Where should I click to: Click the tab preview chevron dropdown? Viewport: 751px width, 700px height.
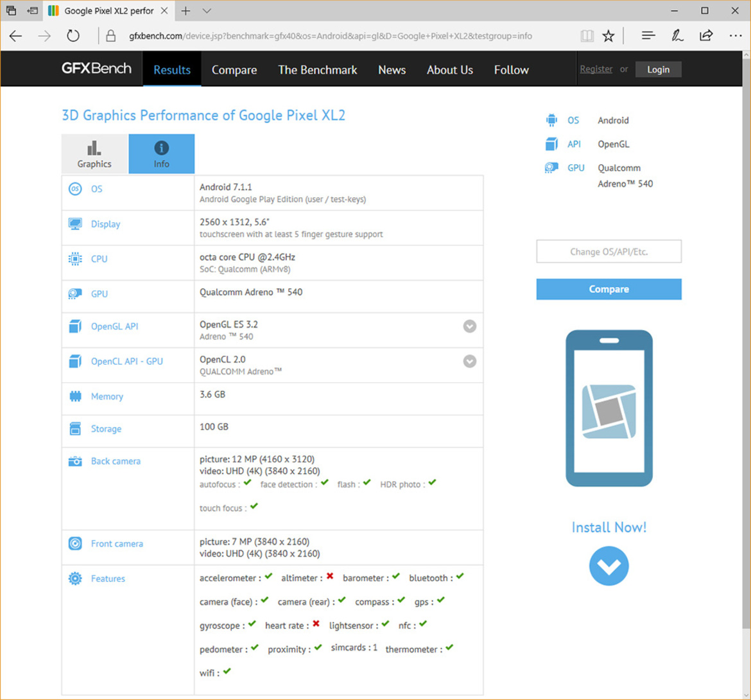point(207,11)
